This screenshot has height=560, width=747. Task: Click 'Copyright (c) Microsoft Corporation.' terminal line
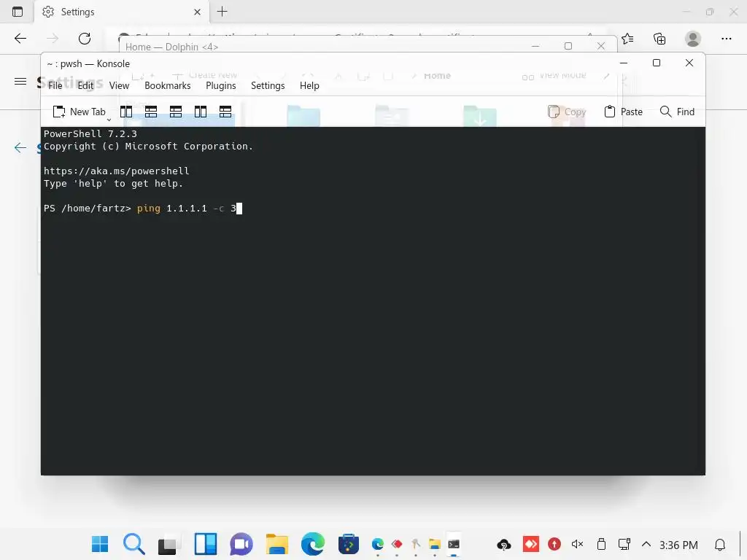148,146
